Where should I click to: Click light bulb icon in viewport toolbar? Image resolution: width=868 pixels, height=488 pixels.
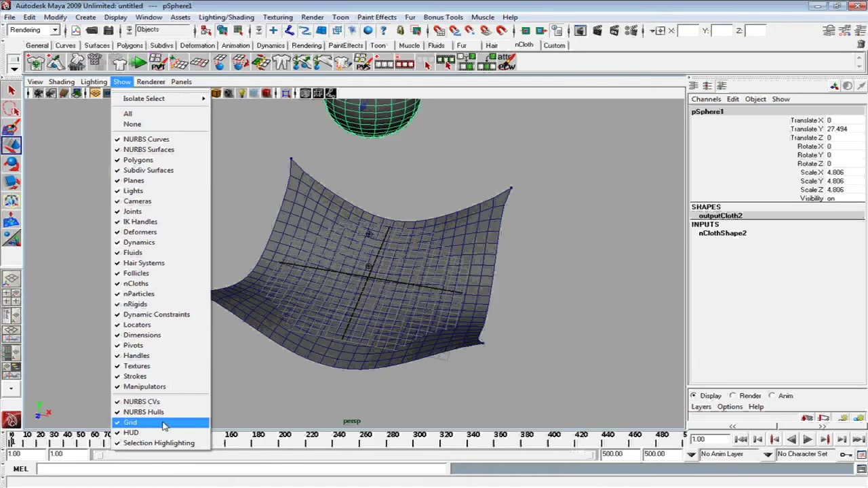click(x=241, y=94)
